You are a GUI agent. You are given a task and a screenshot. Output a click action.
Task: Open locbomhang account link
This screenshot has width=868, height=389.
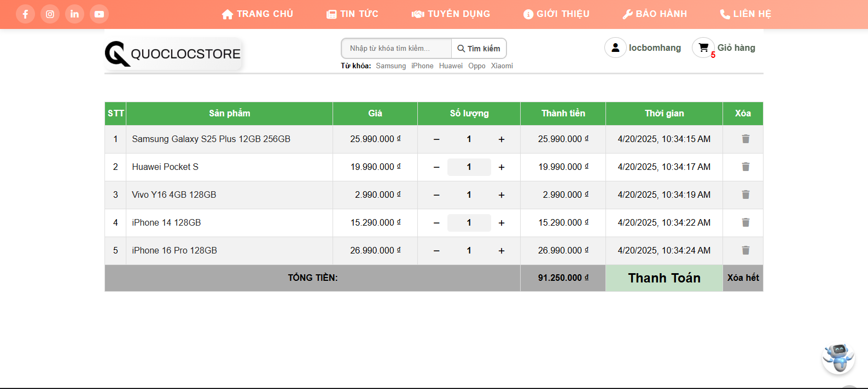(x=655, y=48)
